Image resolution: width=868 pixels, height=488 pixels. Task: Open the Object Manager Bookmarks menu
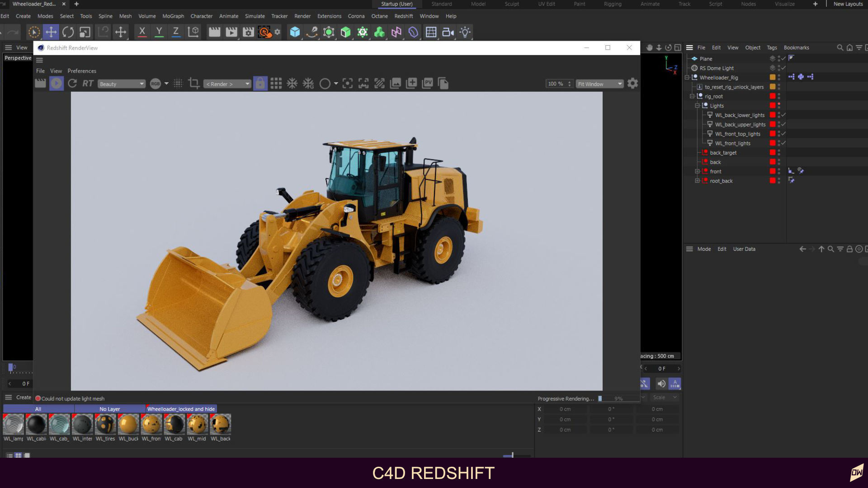tap(796, 48)
